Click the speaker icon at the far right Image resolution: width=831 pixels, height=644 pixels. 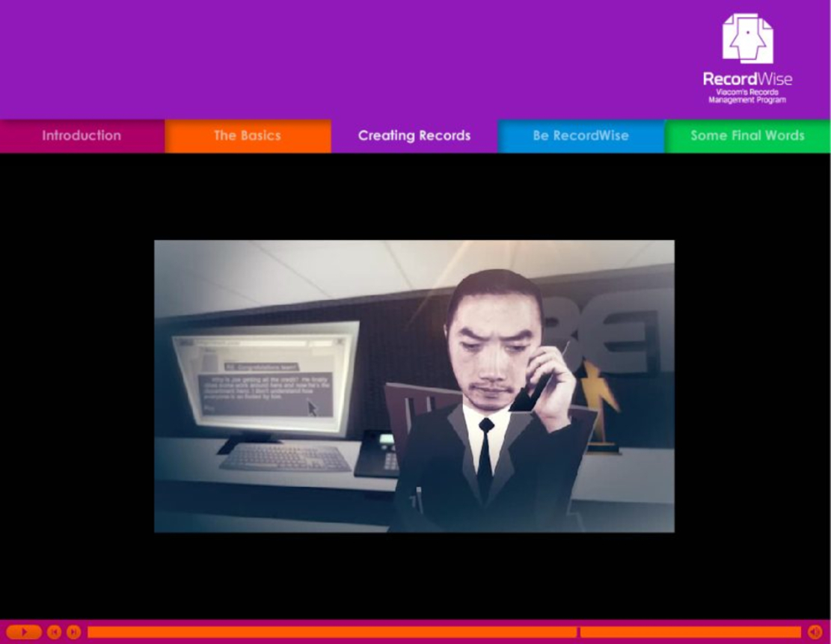pyautogui.click(x=814, y=632)
